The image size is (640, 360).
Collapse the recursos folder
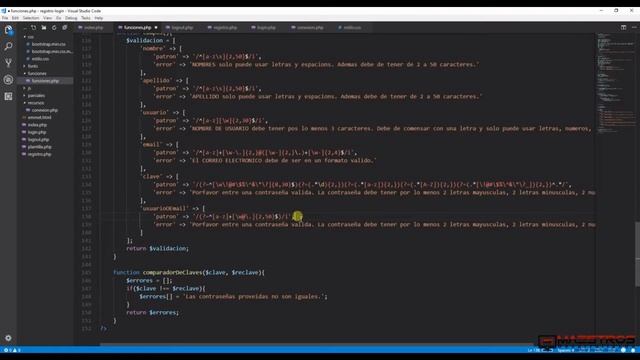(x=36, y=103)
